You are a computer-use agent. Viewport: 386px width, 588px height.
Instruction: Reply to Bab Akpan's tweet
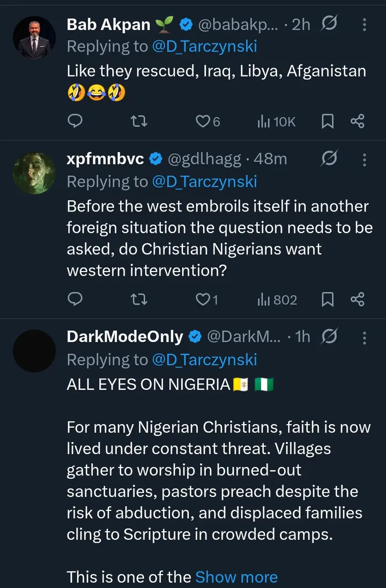[x=76, y=122]
